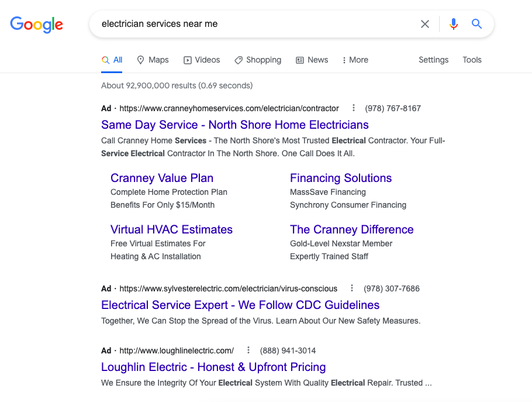
Task: Click the Google logo
Action: [37, 25]
